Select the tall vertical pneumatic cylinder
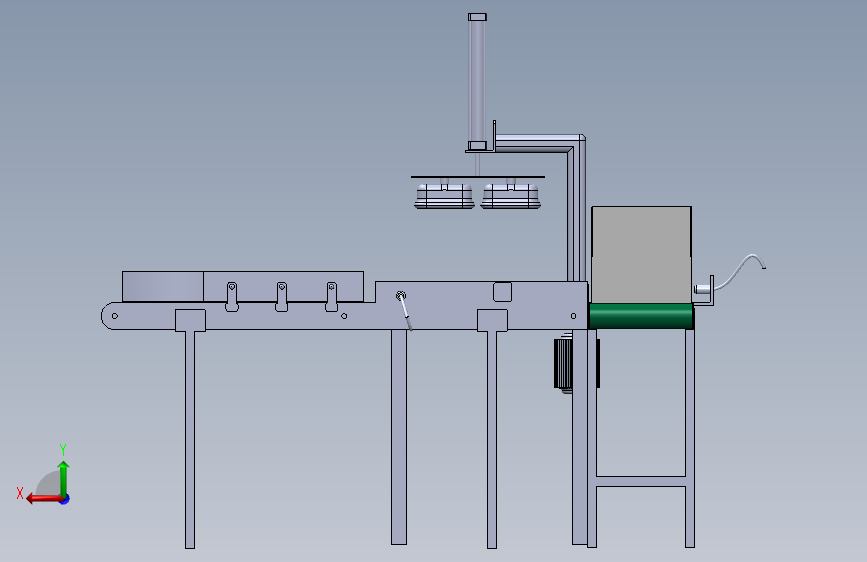Viewport: 867px width, 562px height. (477, 82)
